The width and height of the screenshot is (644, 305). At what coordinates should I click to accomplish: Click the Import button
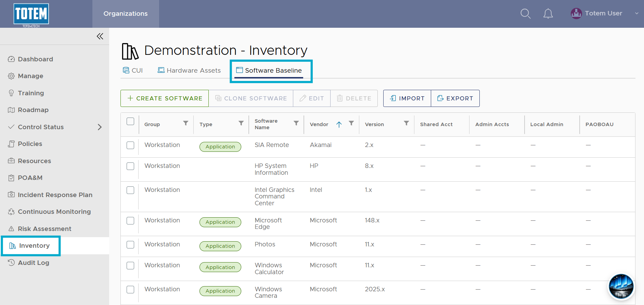coord(407,98)
